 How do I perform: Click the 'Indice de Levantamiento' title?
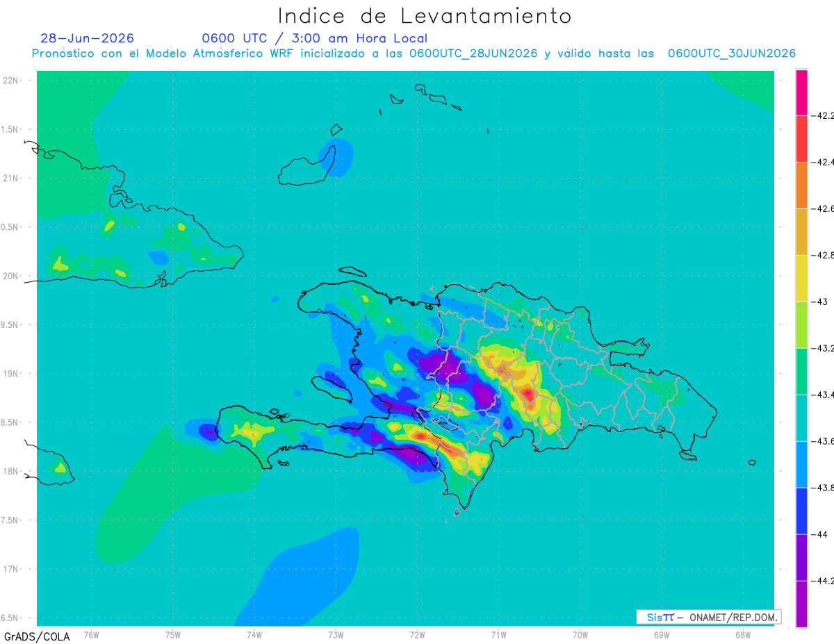click(425, 16)
